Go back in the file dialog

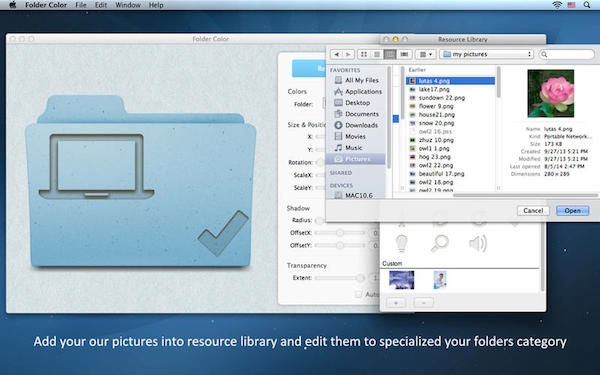(x=336, y=54)
